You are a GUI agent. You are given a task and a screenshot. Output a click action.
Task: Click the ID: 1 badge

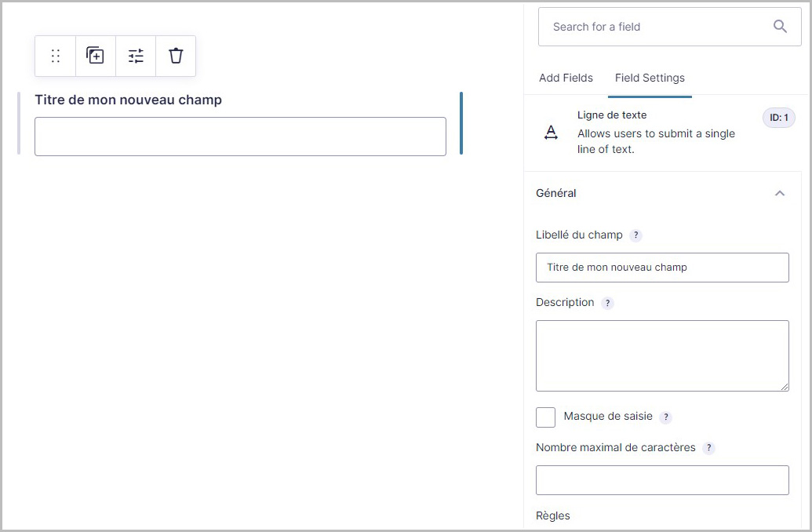coord(778,118)
